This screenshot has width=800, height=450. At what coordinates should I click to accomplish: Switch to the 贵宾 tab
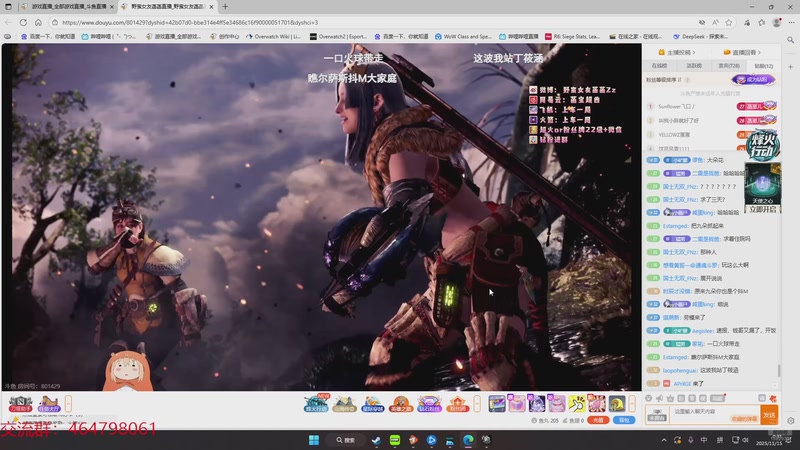(729, 66)
